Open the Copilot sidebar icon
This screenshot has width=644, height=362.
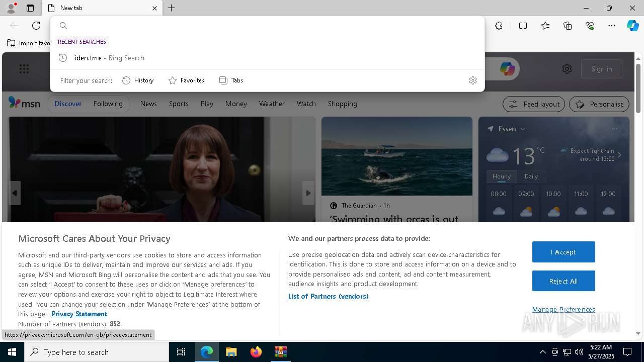pos(632,26)
